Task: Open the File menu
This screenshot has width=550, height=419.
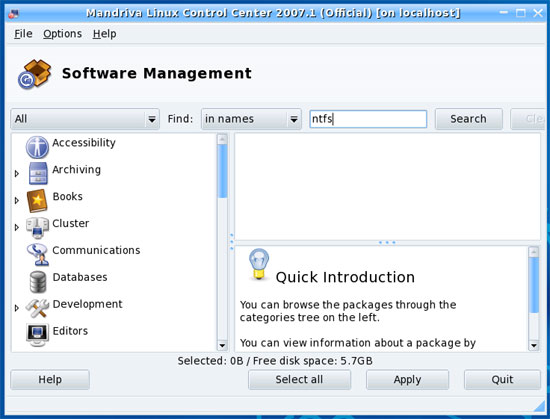Action: pos(23,34)
